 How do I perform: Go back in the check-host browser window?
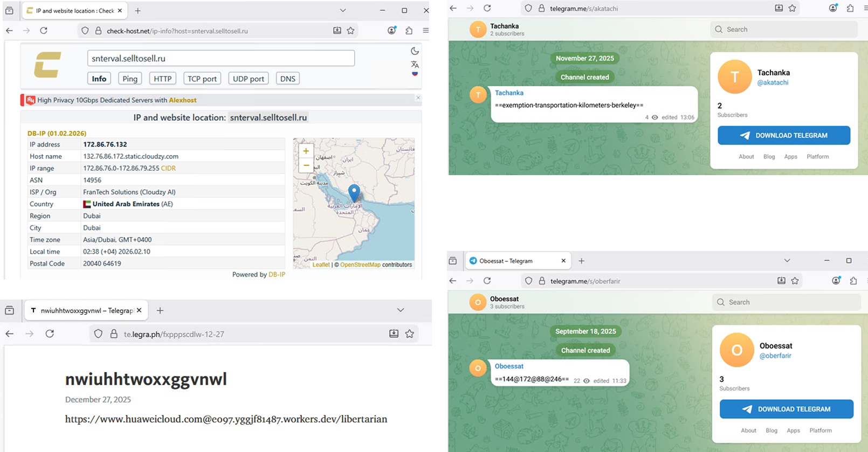(9, 31)
